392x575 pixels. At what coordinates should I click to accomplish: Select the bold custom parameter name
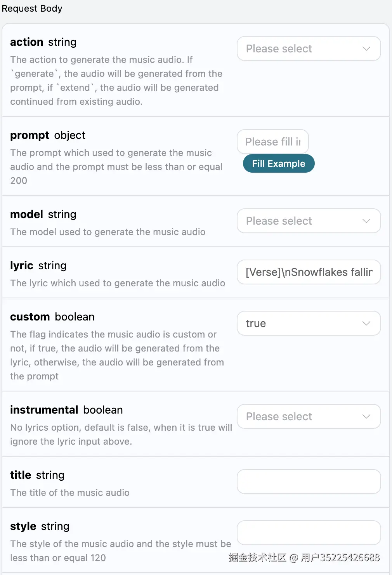click(x=30, y=317)
